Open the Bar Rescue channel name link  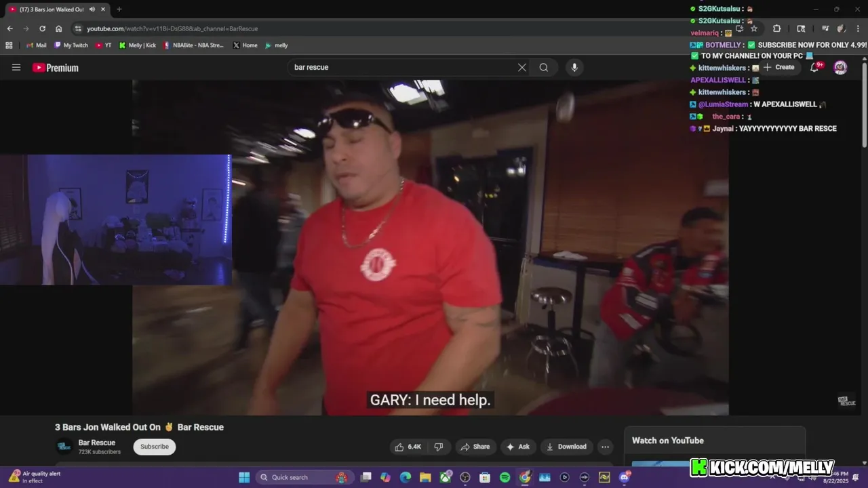pos(97,443)
